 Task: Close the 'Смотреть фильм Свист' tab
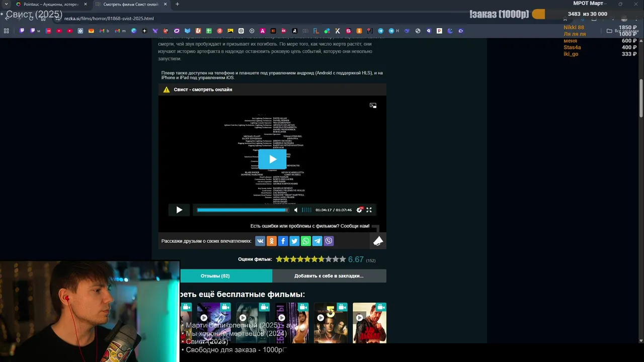point(165,4)
